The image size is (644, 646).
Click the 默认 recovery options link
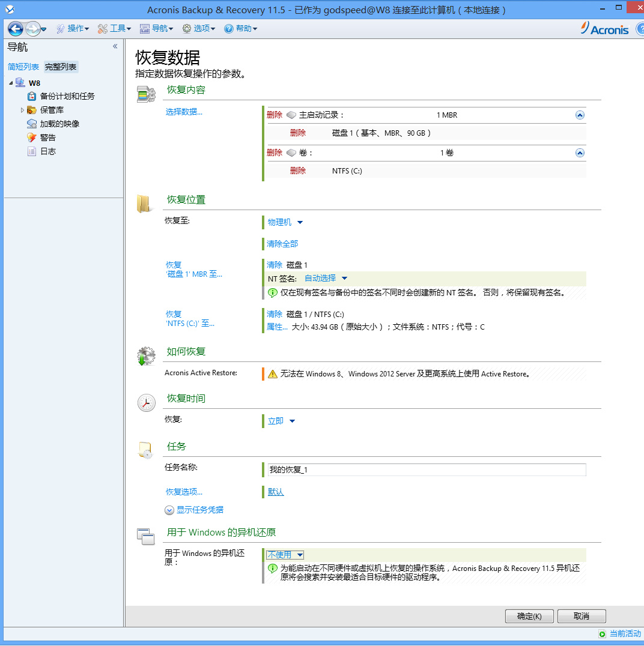point(276,492)
